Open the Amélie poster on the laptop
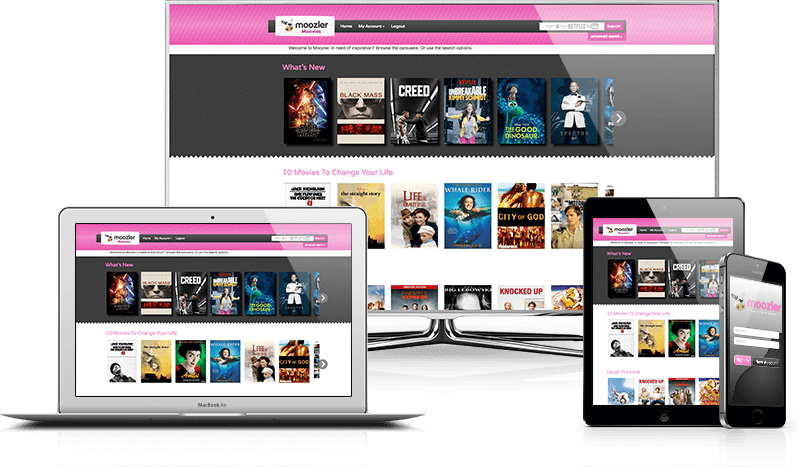Screen dimensions: 800x467 (191, 361)
